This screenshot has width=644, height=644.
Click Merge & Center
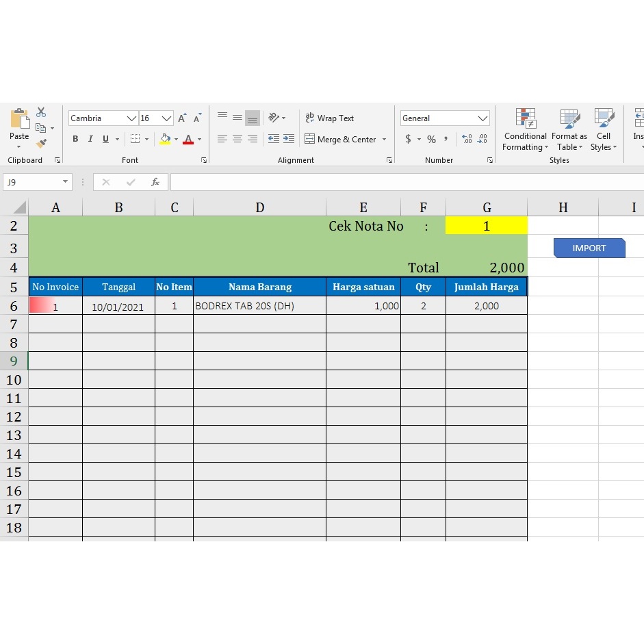[x=341, y=139]
